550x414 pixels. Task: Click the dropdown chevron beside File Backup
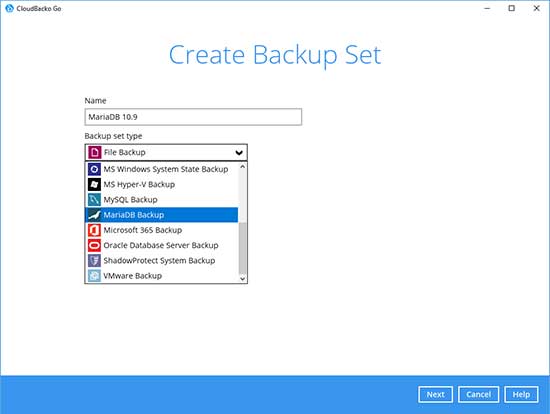point(239,153)
